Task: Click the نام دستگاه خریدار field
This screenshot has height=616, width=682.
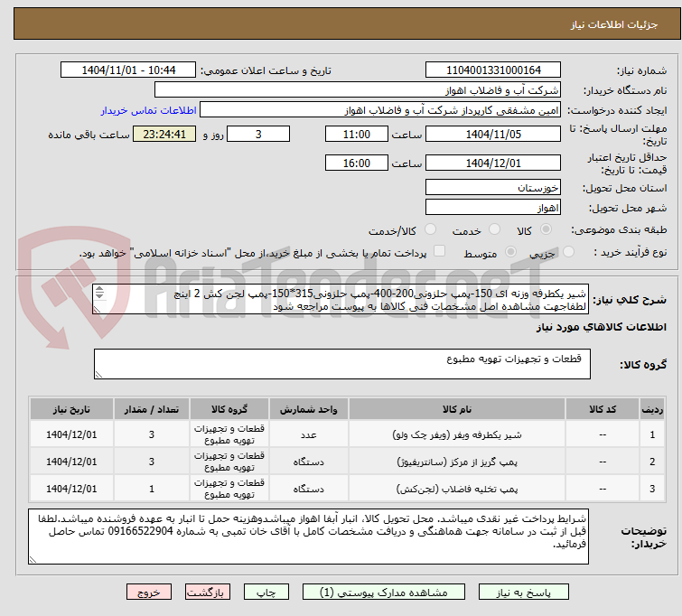Action: click(x=357, y=90)
